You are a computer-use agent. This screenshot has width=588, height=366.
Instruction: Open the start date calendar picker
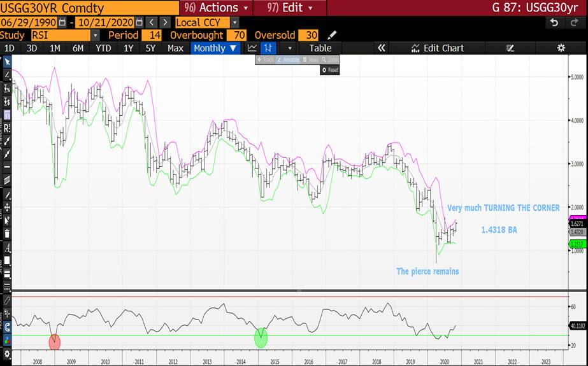pos(62,22)
